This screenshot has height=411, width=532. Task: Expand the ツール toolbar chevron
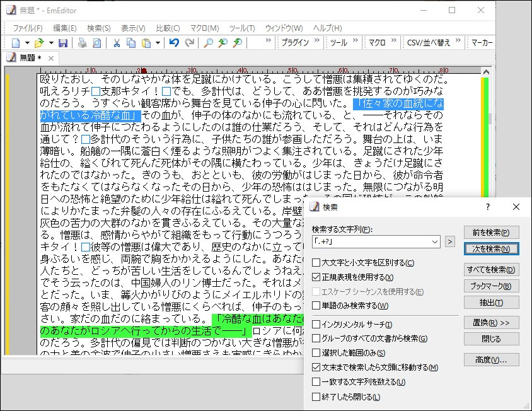356,40
